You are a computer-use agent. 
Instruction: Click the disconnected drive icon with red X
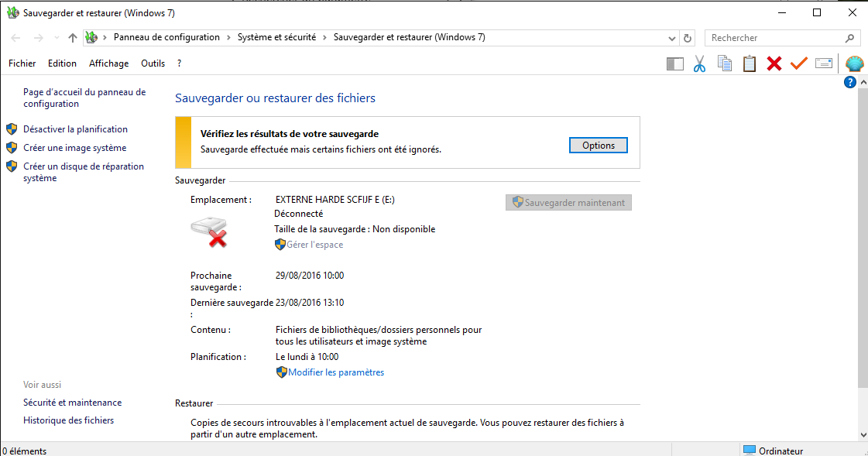(209, 232)
